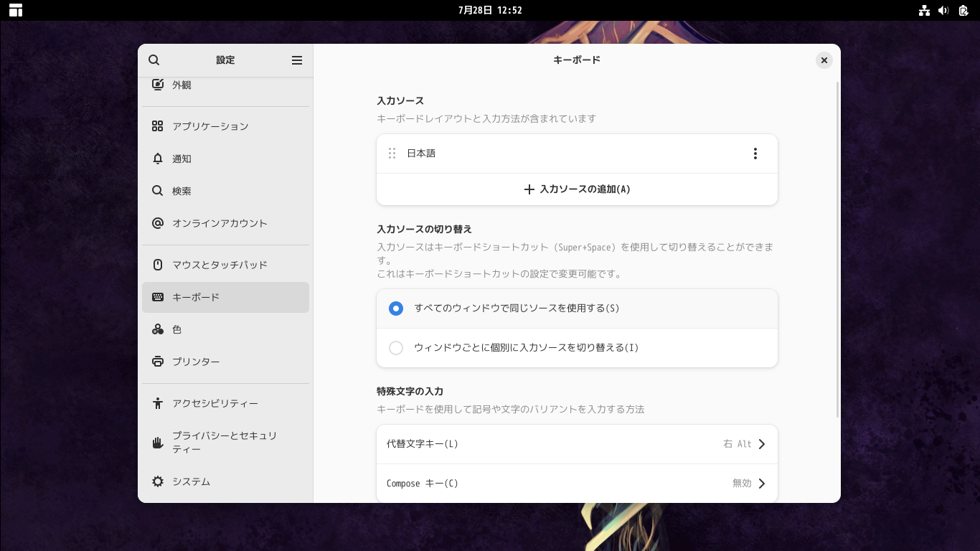Open the Activities overview in top bar

click(x=16, y=10)
